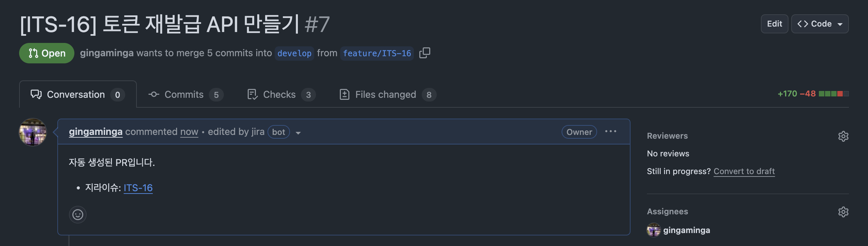The height and width of the screenshot is (246, 868).
Task: Click the Convert to draft link
Action: tap(744, 171)
